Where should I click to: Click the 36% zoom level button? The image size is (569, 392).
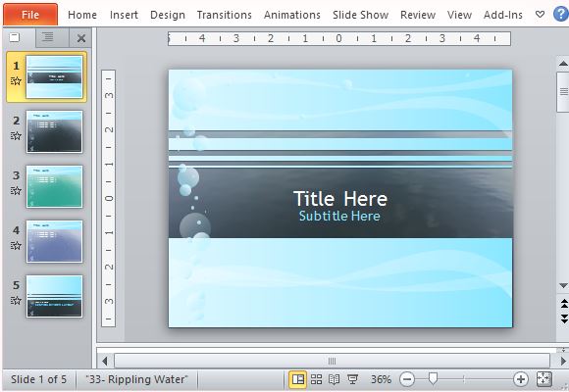(381, 379)
